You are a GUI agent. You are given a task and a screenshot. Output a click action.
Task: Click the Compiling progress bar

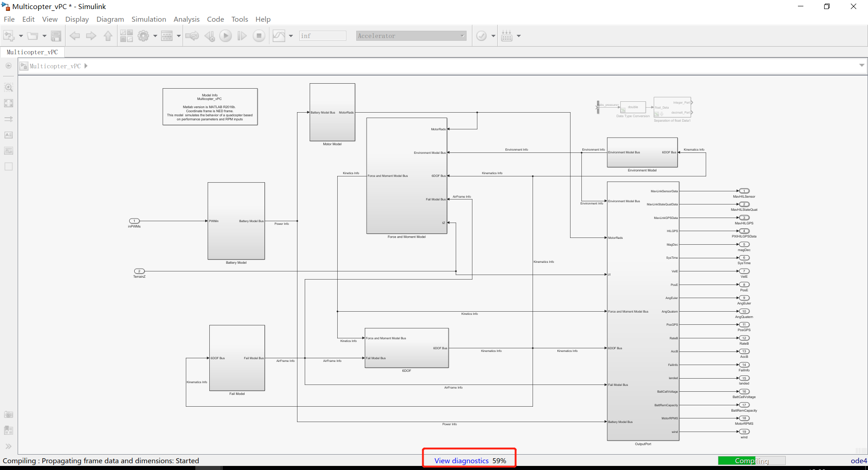[752, 461]
